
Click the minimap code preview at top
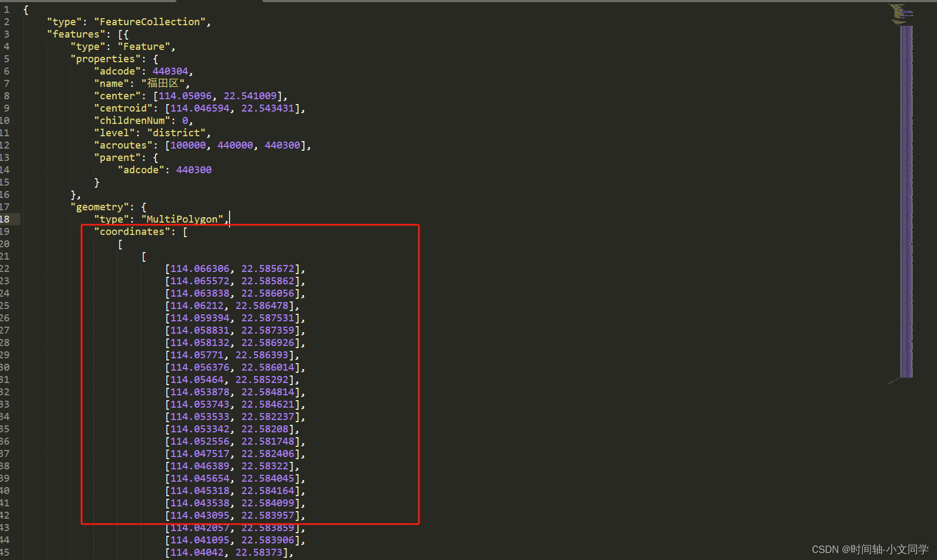[x=901, y=14]
